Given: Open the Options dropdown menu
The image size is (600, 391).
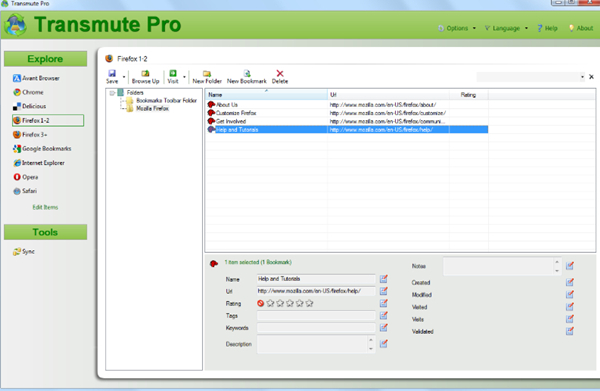Looking at the screenshot, I should tap(457, 28).
